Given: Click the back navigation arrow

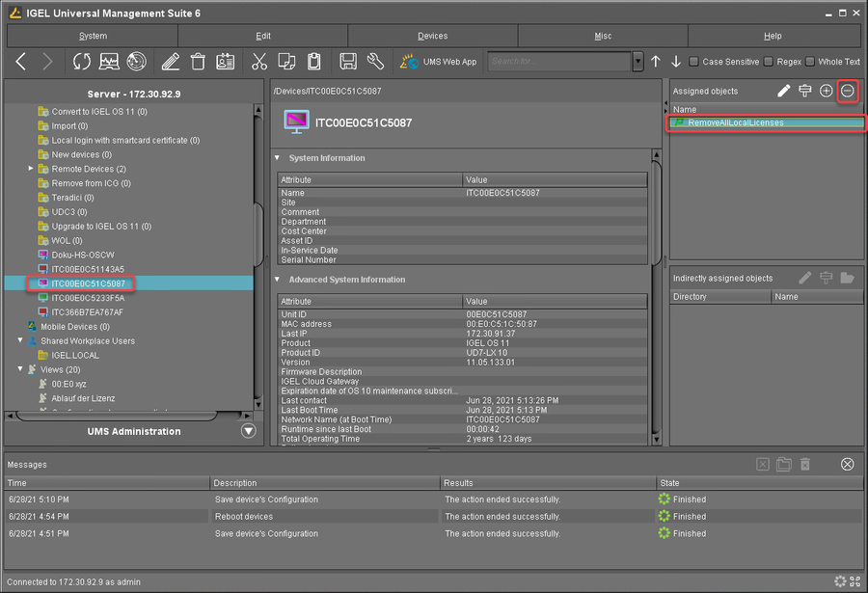Looking at the screenshot, I should pos(21,62).
